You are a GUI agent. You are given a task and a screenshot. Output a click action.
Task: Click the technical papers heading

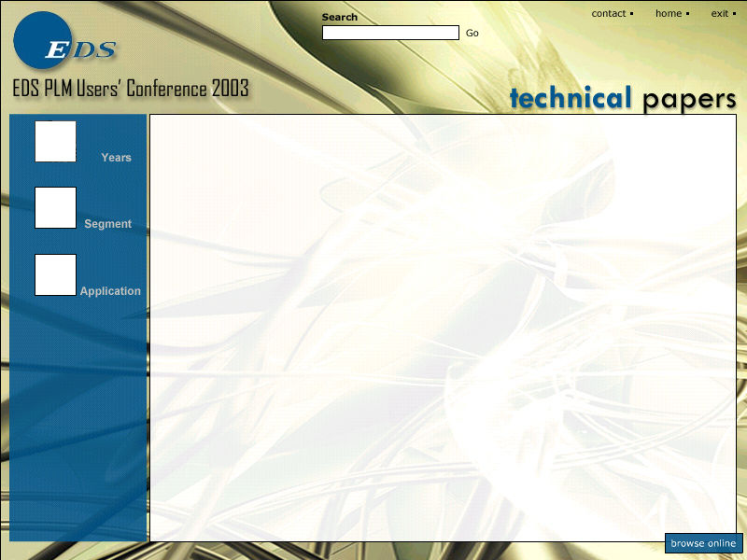click(622, 98)
